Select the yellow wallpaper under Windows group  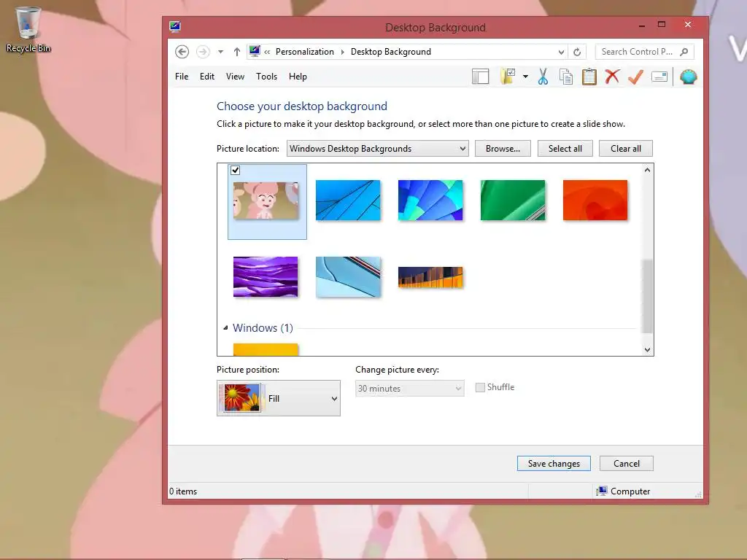(x=266, y=349)
